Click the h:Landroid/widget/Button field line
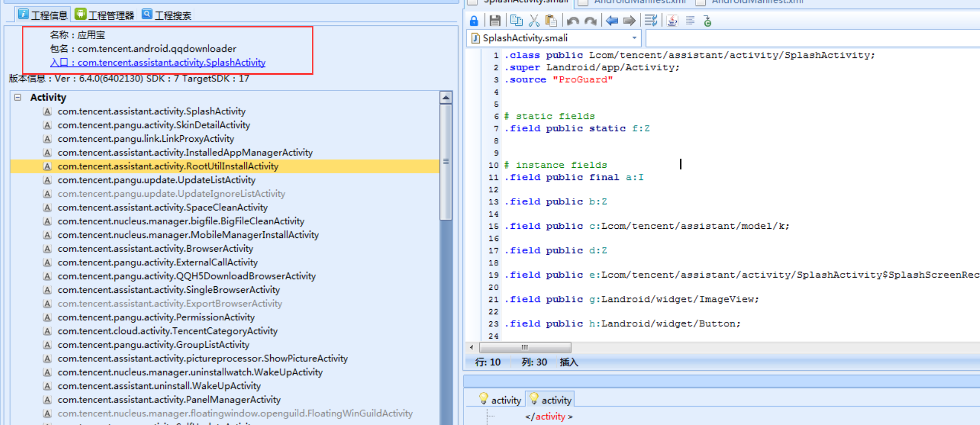The height and width of the screenshot is (425, 980). pyautogui.click(x=622, y=323)
